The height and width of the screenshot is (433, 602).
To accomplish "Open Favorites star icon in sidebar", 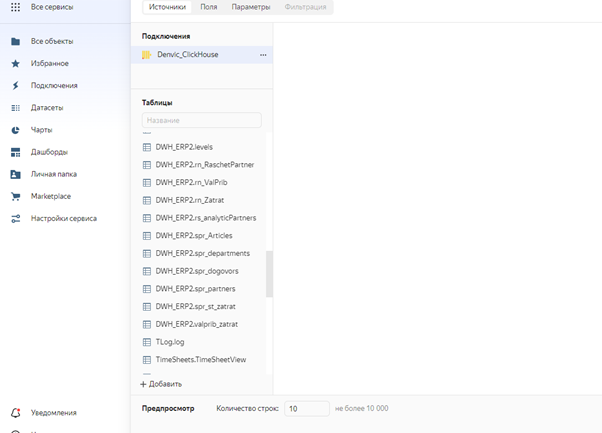I will [x=15, y=63].
